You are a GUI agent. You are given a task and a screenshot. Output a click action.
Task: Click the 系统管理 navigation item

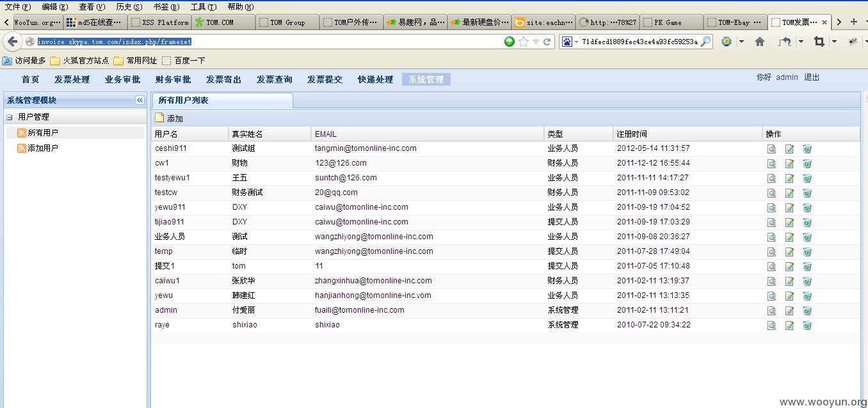[426, 79]
